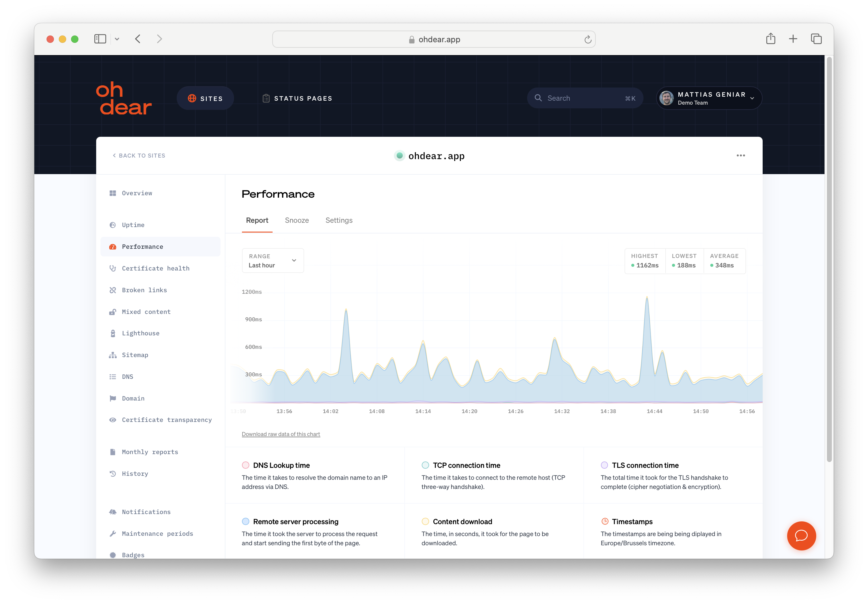Image resolution: width=868 pixels, height=604 pixels.
Task: Download raw data of this chart
Action: click(281, 434)
